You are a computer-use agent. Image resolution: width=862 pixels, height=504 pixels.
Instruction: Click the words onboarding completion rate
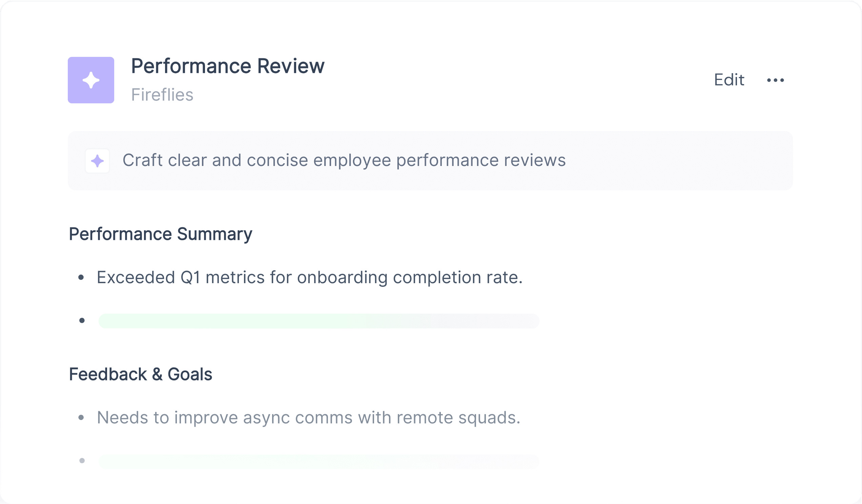tap(410, 277)
